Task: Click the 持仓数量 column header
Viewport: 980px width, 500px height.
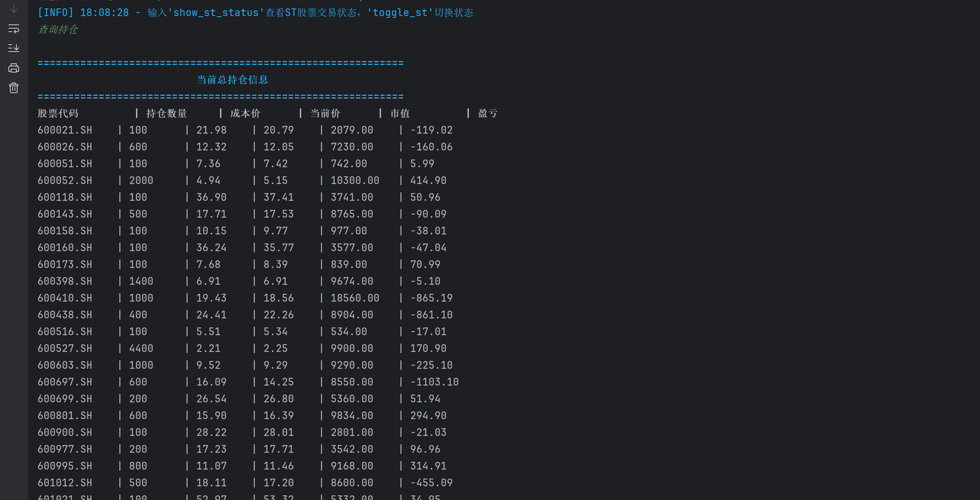Action: click(167, 114)
